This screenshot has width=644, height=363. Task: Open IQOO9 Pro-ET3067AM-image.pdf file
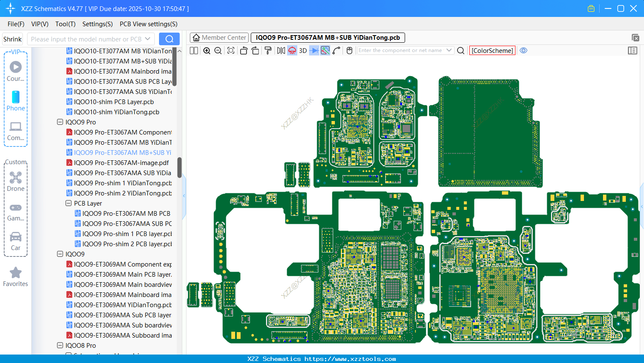coord(121,163)
